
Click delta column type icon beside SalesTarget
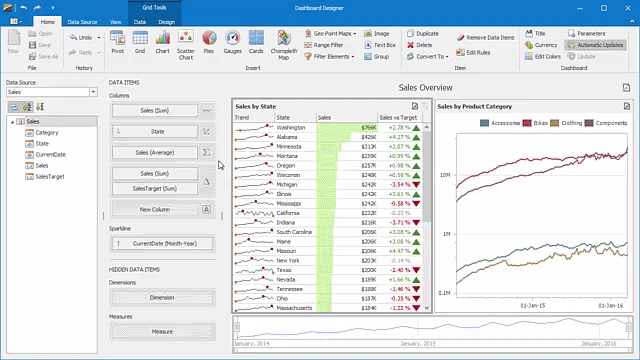pos(207,181)
